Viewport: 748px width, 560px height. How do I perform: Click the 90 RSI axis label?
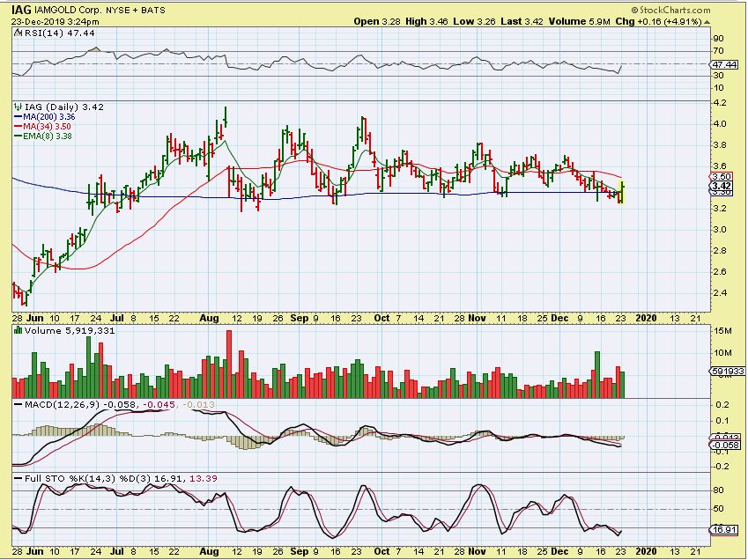(719, 39)
